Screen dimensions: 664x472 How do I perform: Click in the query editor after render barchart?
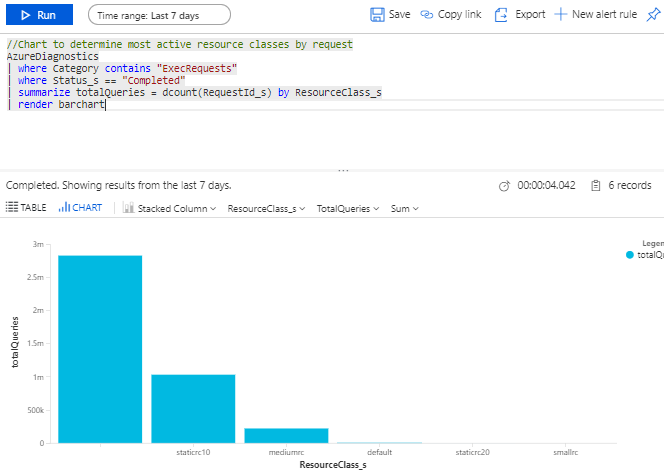click(x=107, y=105)
